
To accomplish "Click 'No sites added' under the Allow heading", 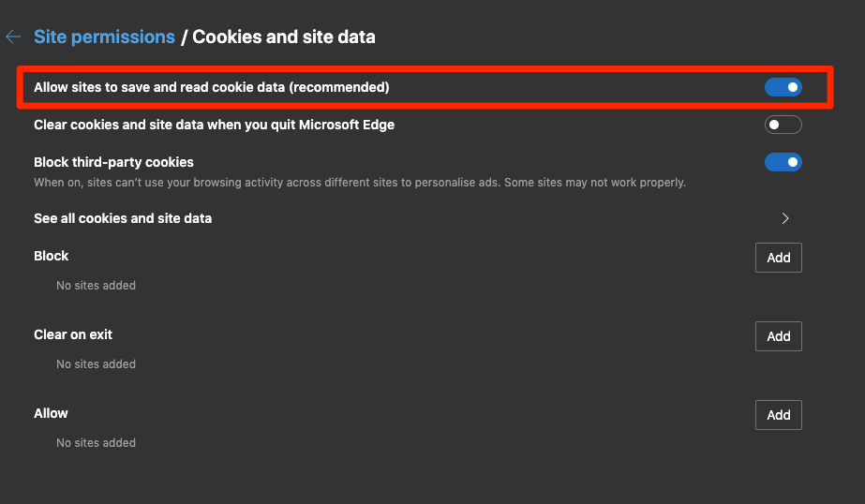I will tap(96, 443).
